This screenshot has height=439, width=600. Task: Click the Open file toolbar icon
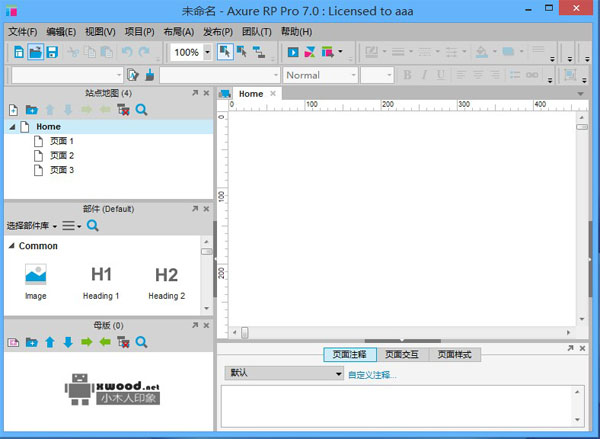pos(35,52)
